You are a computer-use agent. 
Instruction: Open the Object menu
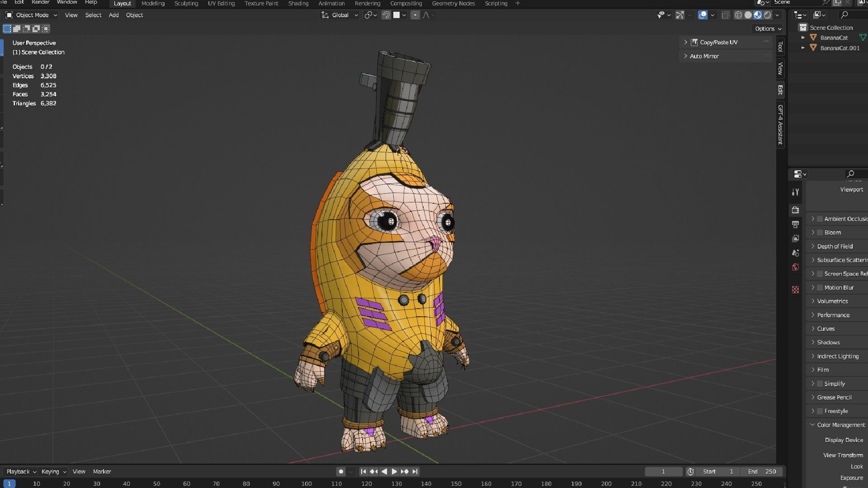[x=134, y=15]
